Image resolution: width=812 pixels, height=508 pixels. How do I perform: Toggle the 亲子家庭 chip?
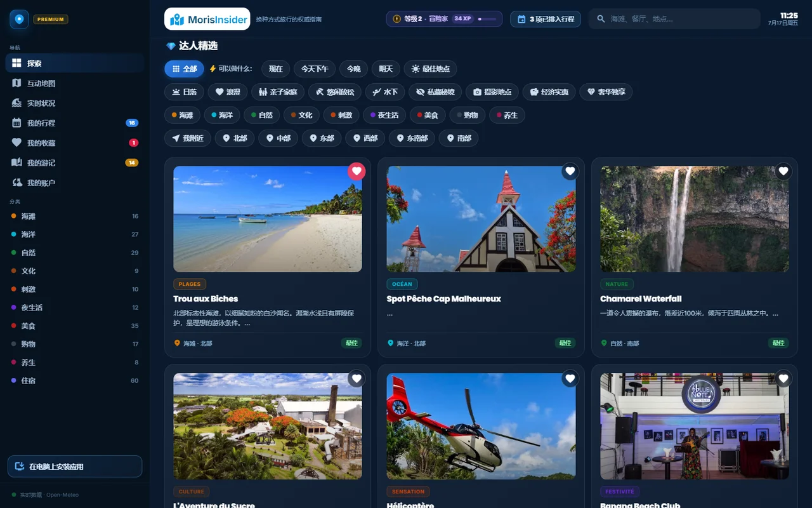[278, 92]
